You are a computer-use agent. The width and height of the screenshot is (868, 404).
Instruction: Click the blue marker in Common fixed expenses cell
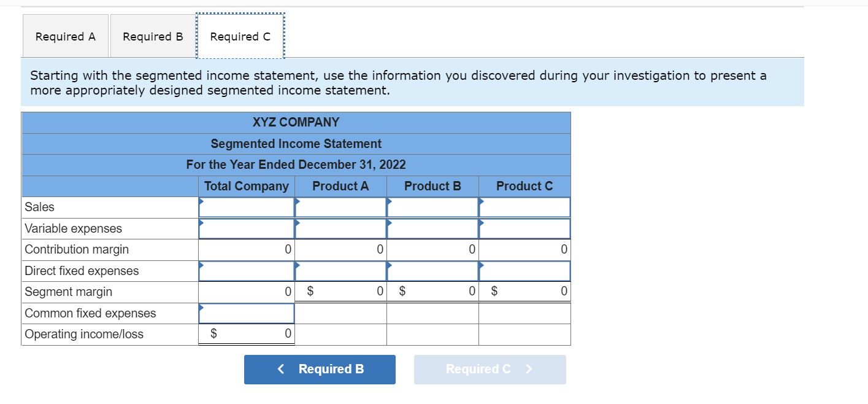pos(201,308)
